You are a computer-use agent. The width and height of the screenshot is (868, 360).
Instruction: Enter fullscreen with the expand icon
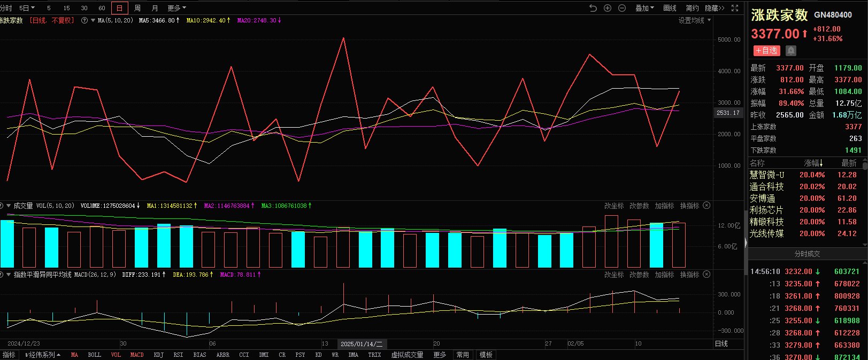pyautogui.click(x=735, y=8)
